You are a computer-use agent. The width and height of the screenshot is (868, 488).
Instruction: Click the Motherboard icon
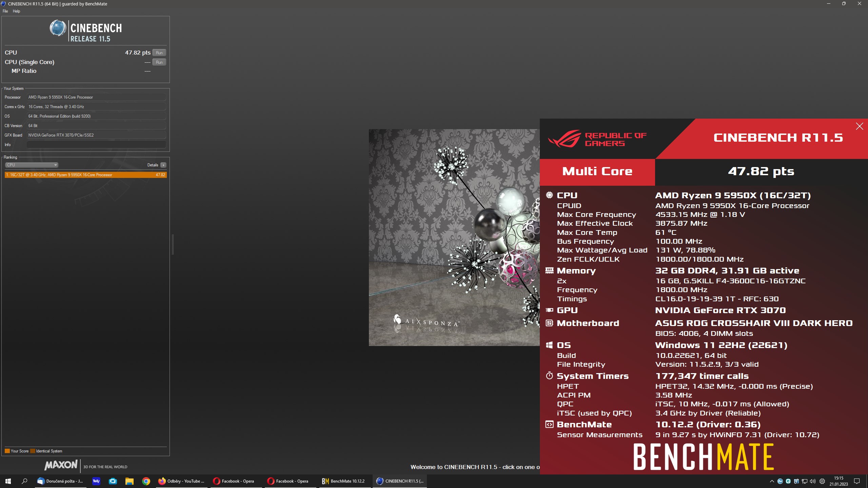[549, 323]
